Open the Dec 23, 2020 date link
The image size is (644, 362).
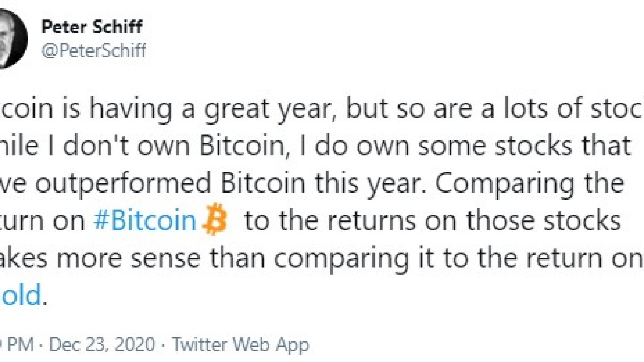102,344
